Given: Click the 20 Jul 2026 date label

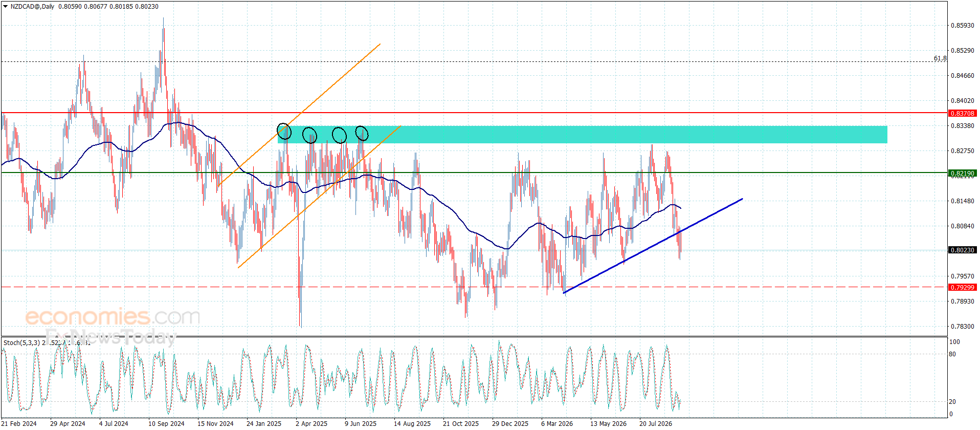Looking at the screenshot, I should point(656,423).
